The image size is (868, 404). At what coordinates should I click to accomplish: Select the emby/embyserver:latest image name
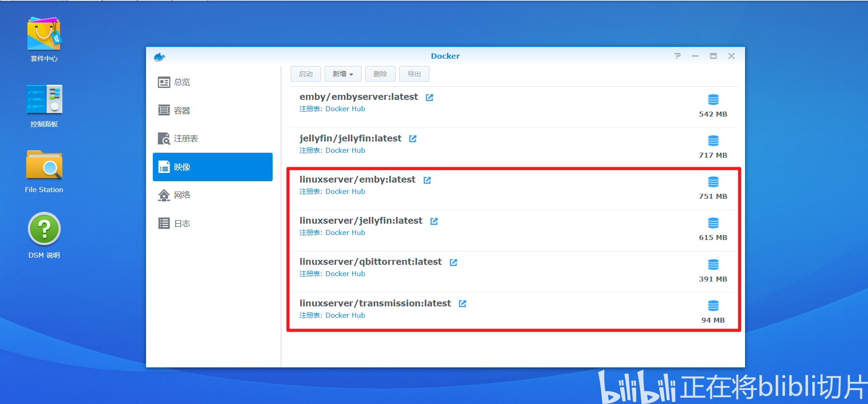[x=359, y=97]
